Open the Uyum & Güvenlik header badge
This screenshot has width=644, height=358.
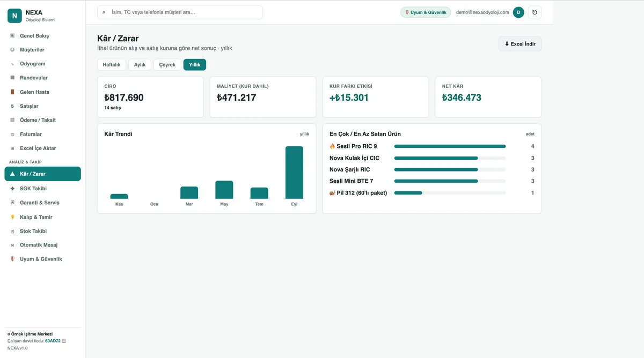pyautogui.click(x=426, y=12)
